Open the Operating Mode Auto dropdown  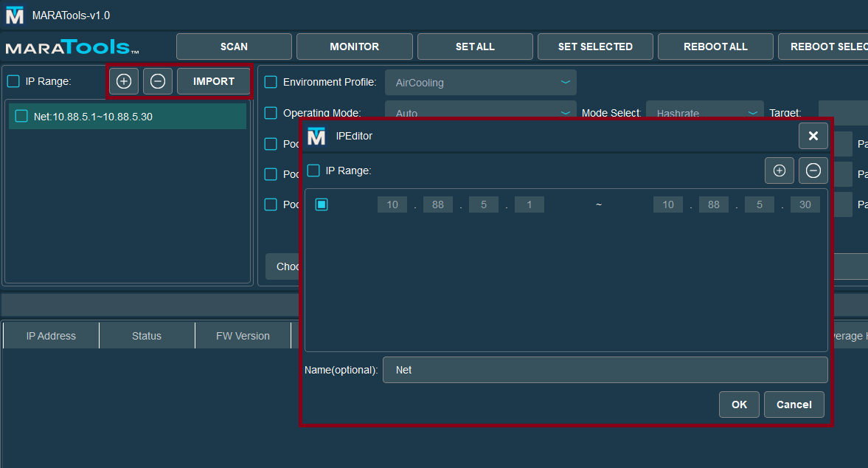click(x=481, y=109)
